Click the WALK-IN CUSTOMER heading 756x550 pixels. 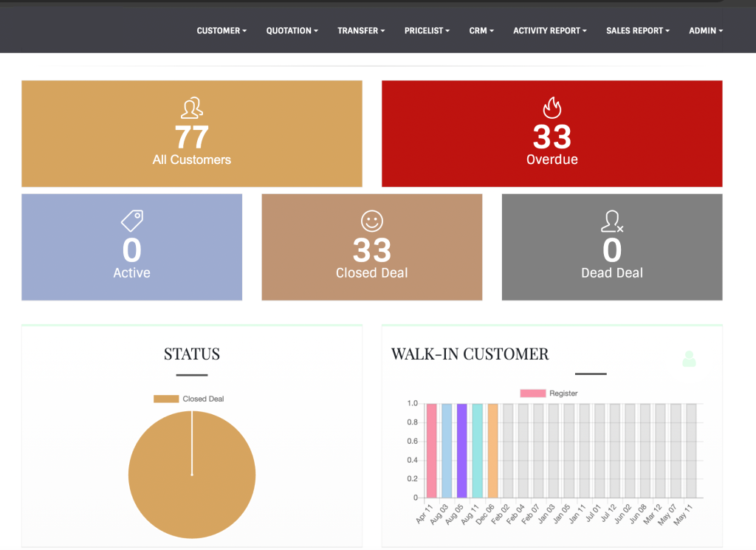point(470,354)
